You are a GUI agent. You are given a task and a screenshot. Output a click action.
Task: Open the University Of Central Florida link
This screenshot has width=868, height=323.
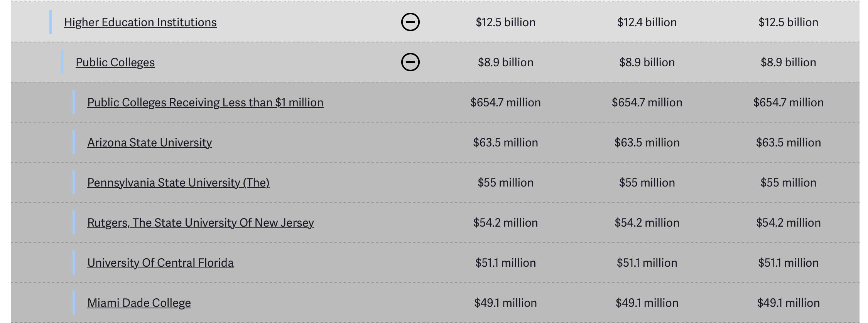coord(160,263)
